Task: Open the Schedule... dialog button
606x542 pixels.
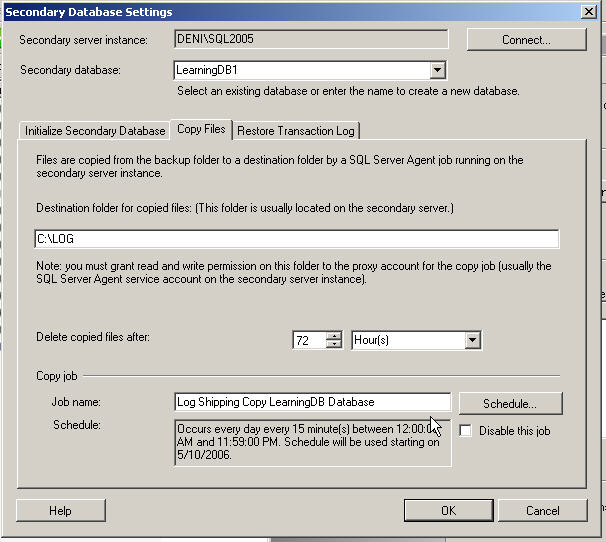Action: click(x=510, y=403)
